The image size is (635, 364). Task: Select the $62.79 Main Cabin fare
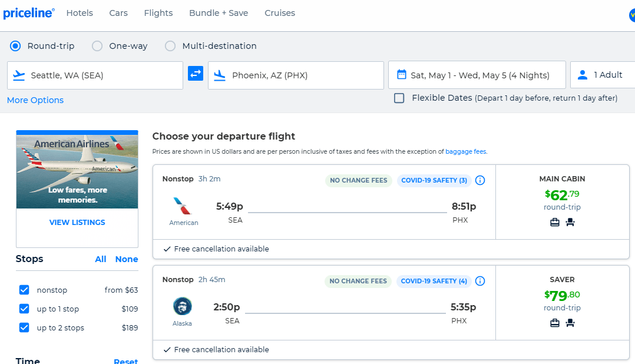click(x=562, y=202)
